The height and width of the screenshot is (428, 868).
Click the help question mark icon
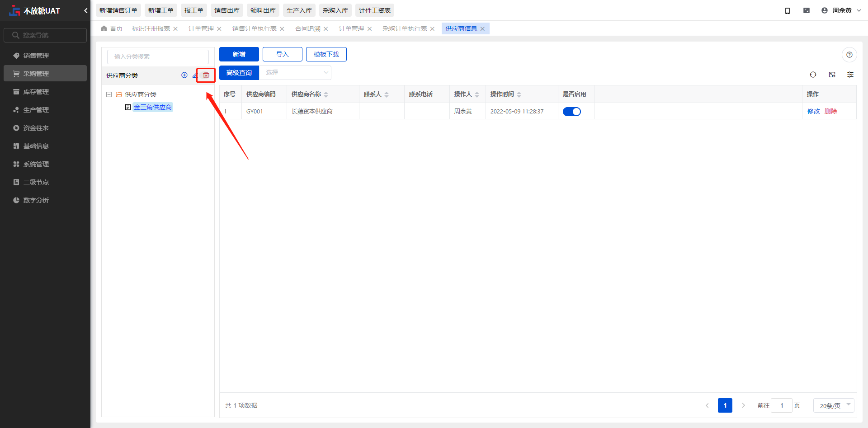pyautogui.click(x=849, y=55)
